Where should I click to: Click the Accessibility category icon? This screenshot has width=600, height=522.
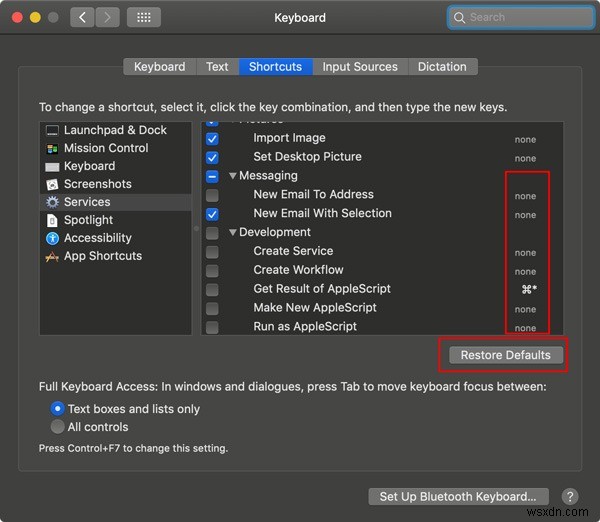click(52, 238)
